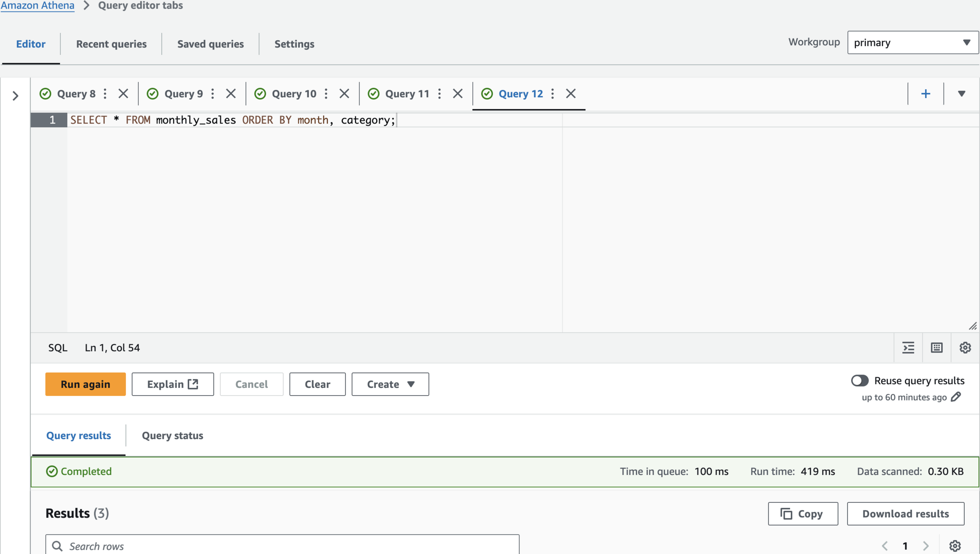
Task: Open the Workgroup primary dropdown
Action: pyautogui.click(x=913, y=43)
